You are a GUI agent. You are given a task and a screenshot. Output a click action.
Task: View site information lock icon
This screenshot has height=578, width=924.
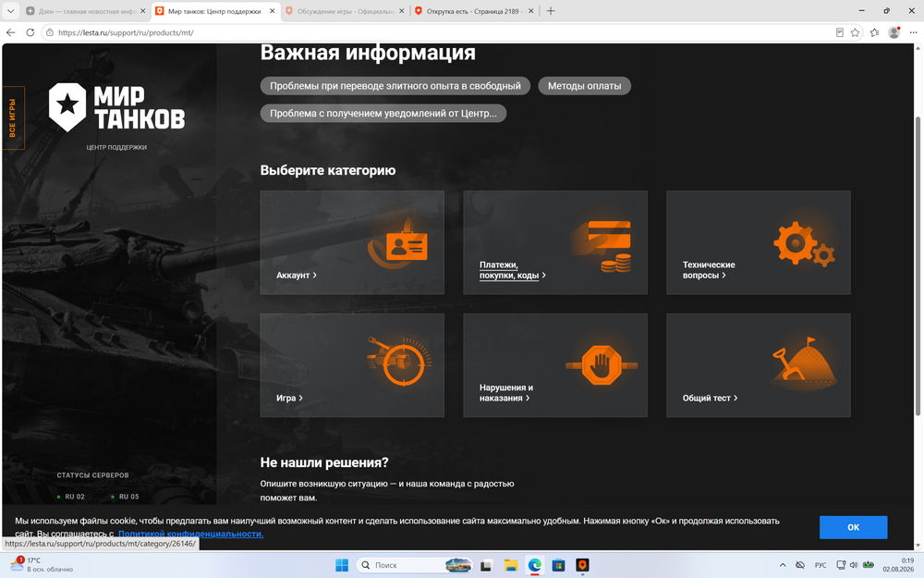pos(50,32)
